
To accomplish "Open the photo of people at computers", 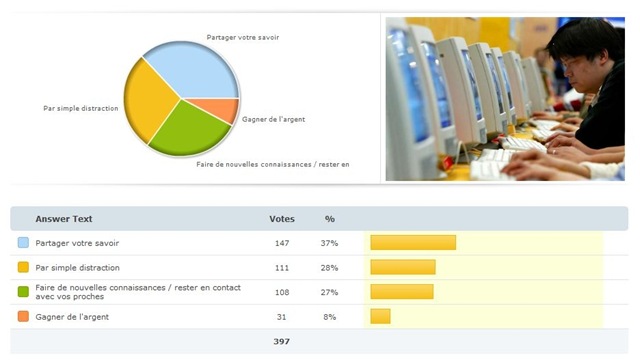I will [x=505, y=99].
